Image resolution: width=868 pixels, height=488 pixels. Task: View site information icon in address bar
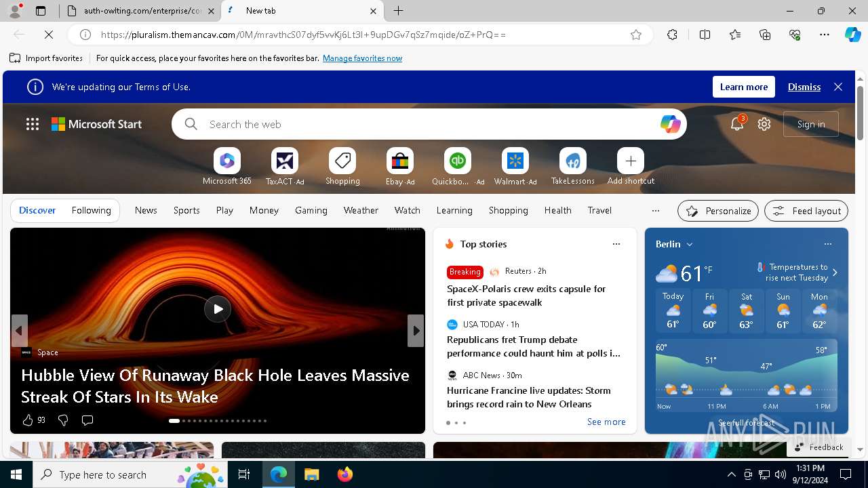pos(85,35)
